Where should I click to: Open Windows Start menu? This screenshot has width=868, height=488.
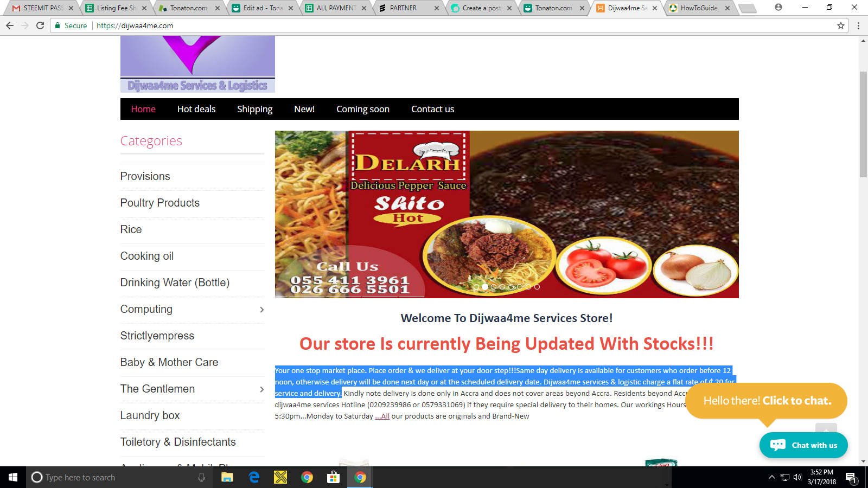pos(13,477)
